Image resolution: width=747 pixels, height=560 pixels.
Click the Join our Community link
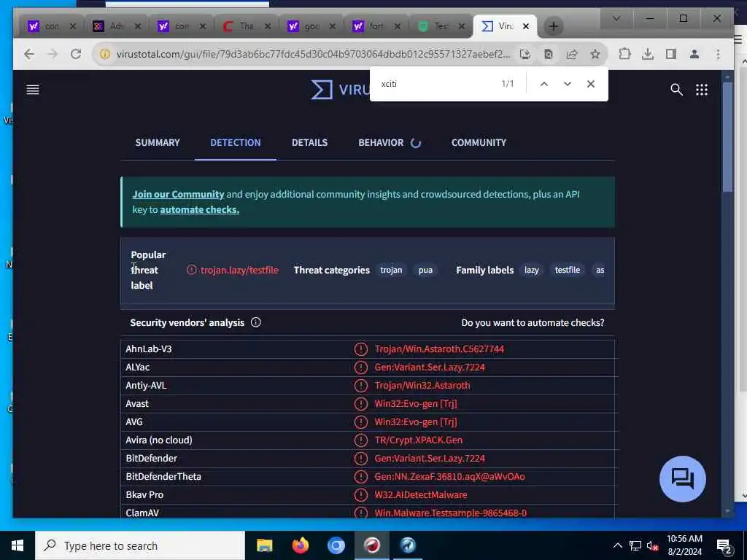click(x=178, y=194)
